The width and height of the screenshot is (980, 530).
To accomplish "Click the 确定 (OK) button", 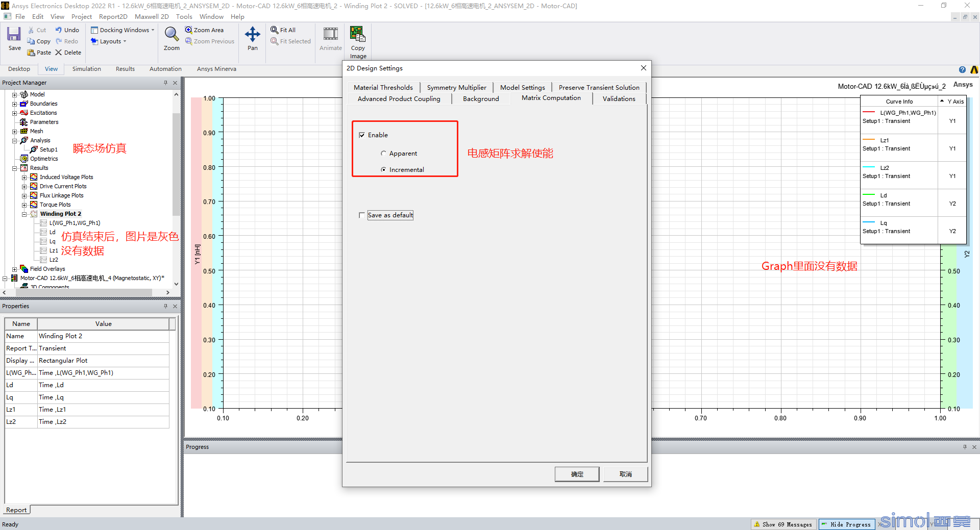I will click(x=577, y=474).
